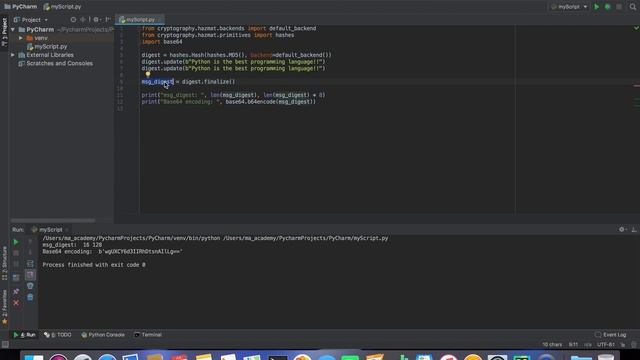Start debugging with the bug icon
The width and height of the screenshot is (640, 360).
coord(607,7)
